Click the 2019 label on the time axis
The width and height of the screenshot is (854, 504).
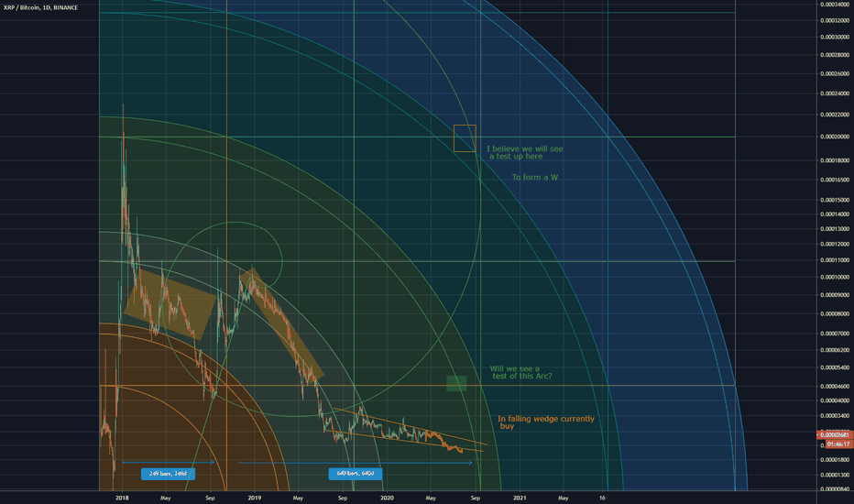pos(255,498)
